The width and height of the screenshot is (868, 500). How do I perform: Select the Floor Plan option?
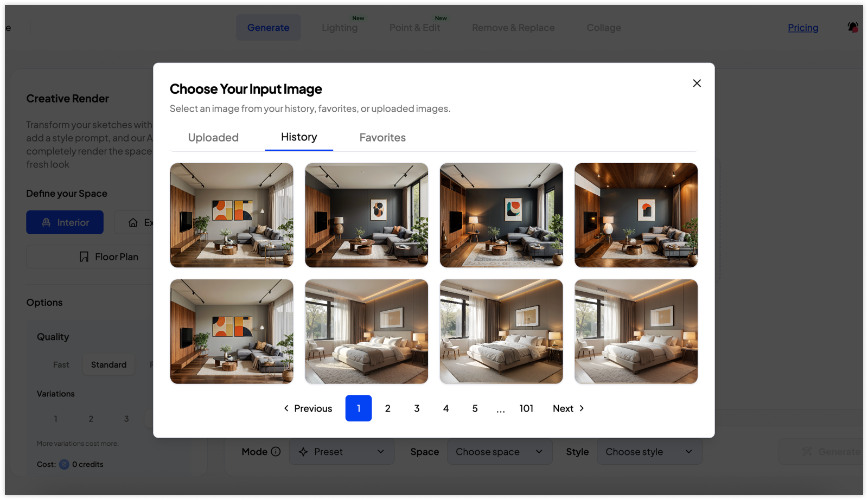tap(108, 257)
